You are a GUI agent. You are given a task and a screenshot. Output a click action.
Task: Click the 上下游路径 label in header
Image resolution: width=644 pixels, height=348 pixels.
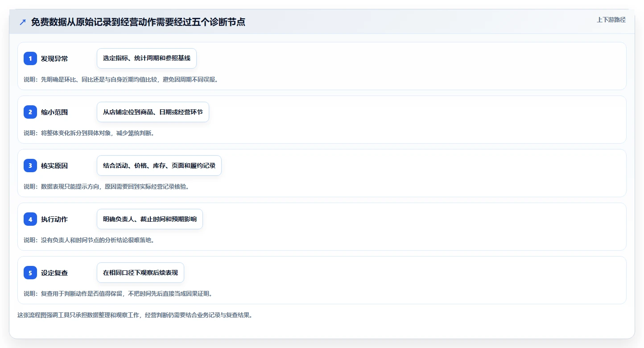tap(611, 20)
